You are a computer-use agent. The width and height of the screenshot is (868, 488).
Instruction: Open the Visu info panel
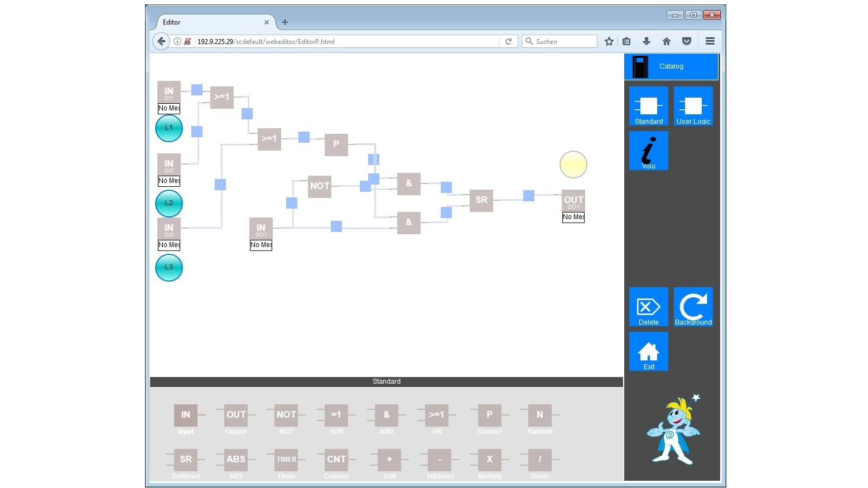[x=648, y=151]
